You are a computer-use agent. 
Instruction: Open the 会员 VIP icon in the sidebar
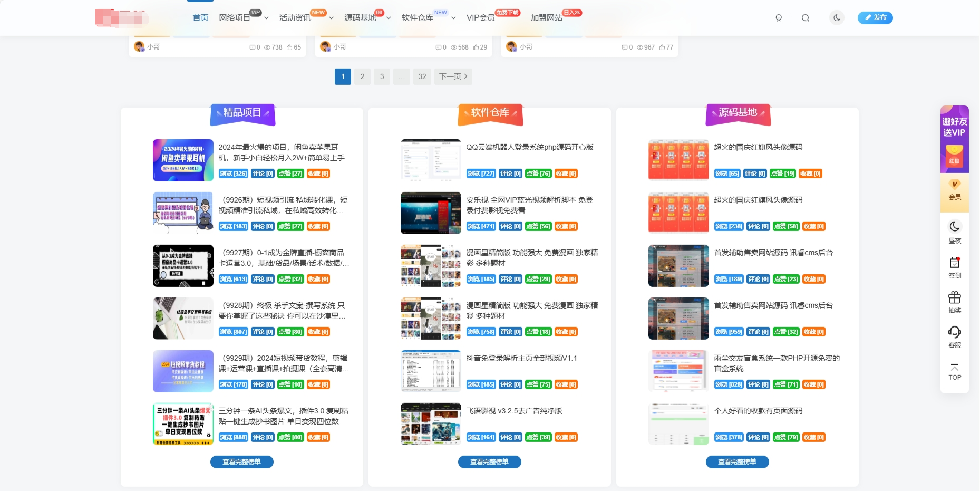(x=954, y=188)
